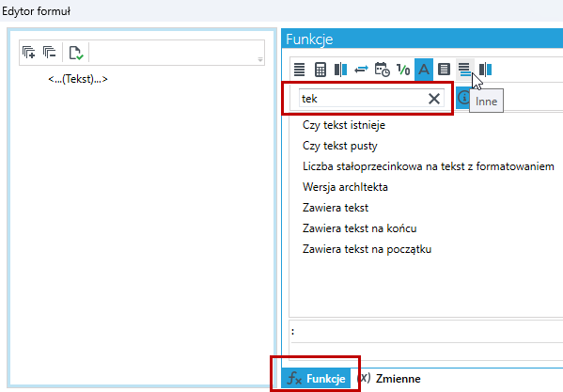Select 'Czy tekst pusty' function

(339, 146)
